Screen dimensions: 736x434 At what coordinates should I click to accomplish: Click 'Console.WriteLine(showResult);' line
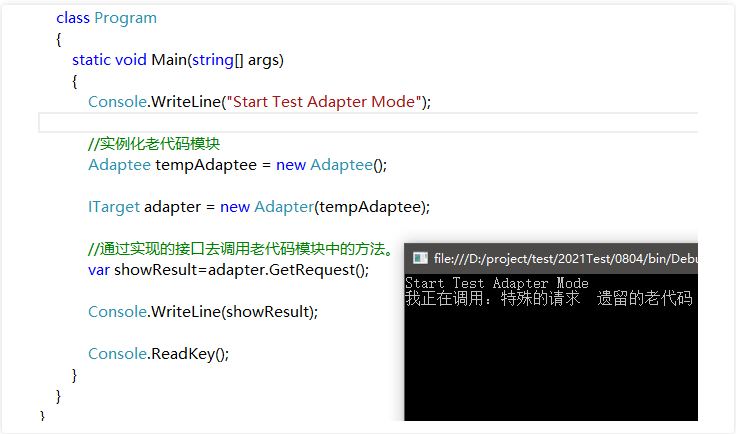point(203,312)
